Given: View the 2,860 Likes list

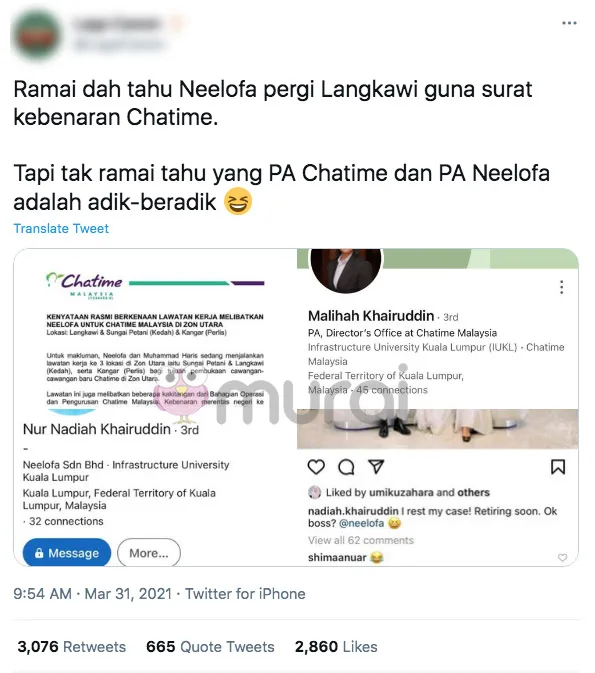Looking at the screenshot, I should click(x=336, y=647).
